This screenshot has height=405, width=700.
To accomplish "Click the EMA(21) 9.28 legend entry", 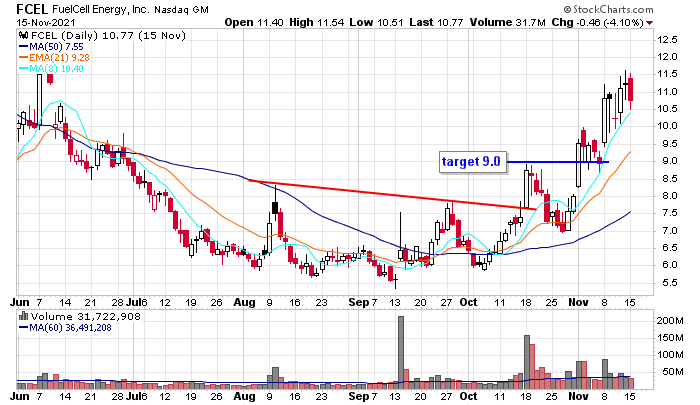I will point(59,58).
